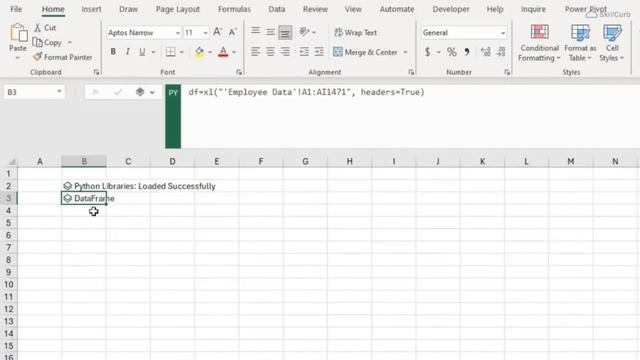Expand the borders dropdown arrow
This screenshot has height=360, width=640.
(x=182, y=52)
